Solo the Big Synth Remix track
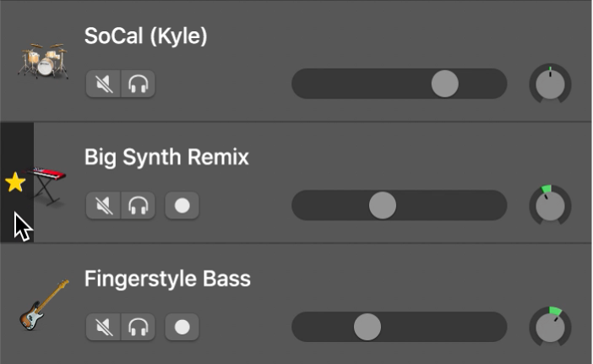593x364 pixels. 138,206
